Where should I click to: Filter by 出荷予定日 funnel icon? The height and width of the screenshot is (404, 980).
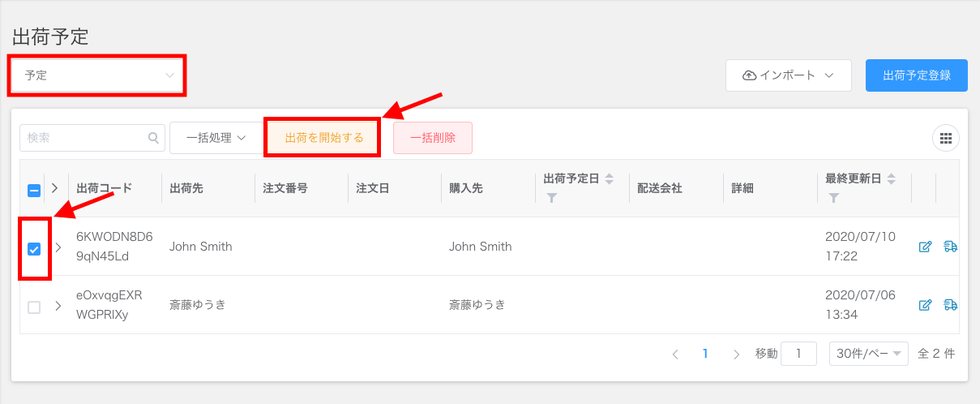[551, 197]
